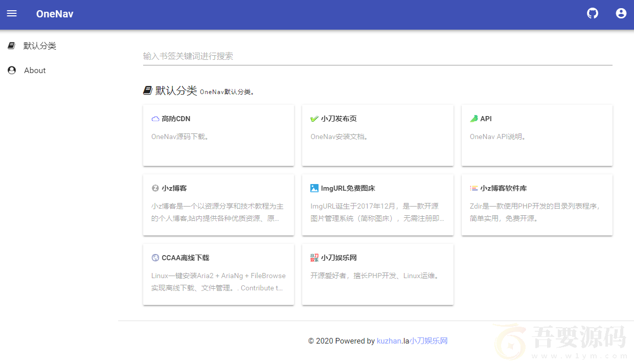Open the 小z博客软件库 bookmark title

point(504,188)
